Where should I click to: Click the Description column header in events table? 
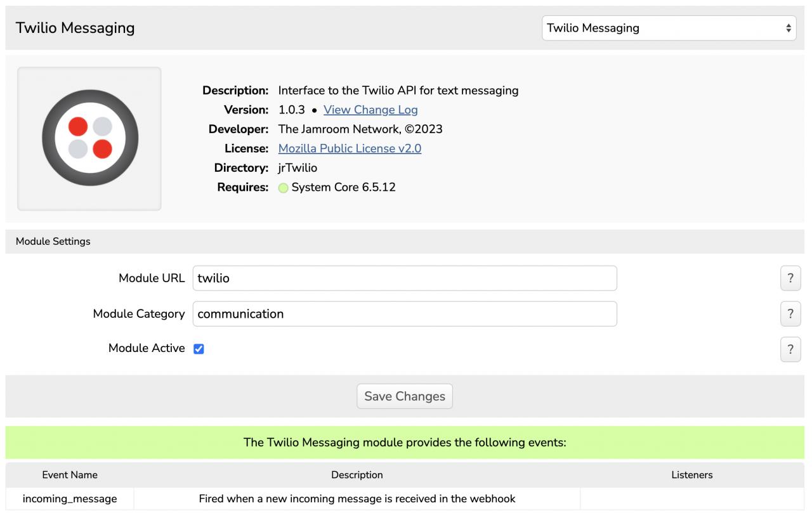pos(357,475)
